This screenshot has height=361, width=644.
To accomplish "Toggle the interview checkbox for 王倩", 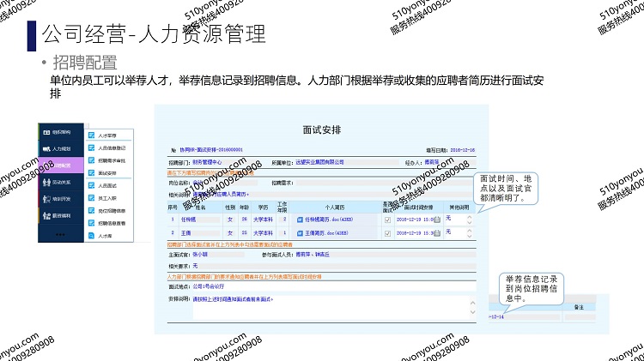I will point(387,232).
